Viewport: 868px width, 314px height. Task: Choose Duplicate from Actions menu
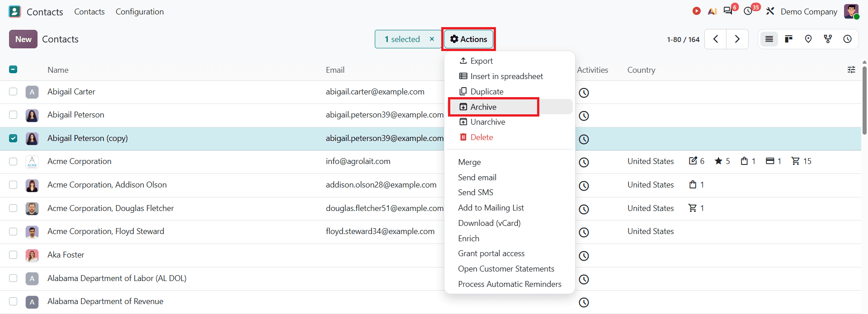509,92
